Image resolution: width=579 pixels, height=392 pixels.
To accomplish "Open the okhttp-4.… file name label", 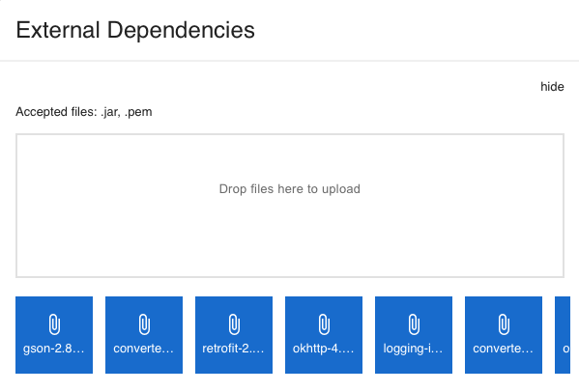I will (324, 349).
